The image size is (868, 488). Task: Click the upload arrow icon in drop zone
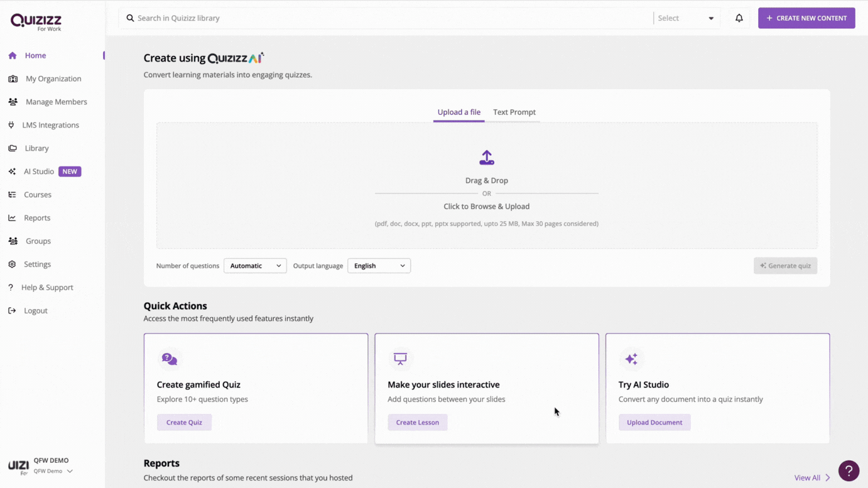[487, 158]
